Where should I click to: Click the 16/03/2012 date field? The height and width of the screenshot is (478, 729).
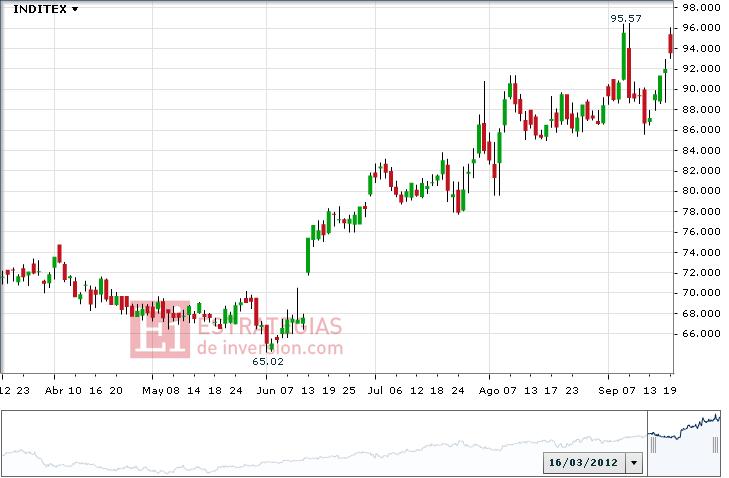click(x=584, y=463)
